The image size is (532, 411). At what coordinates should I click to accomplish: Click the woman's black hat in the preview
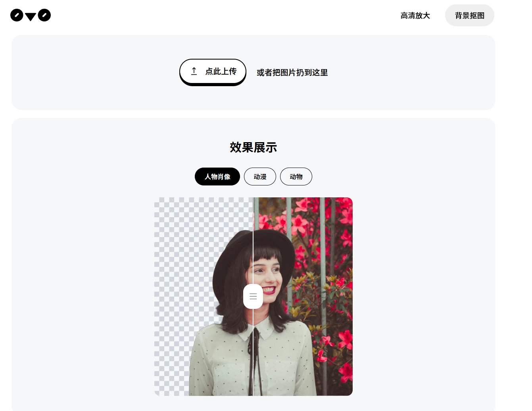tap(238, 254)
